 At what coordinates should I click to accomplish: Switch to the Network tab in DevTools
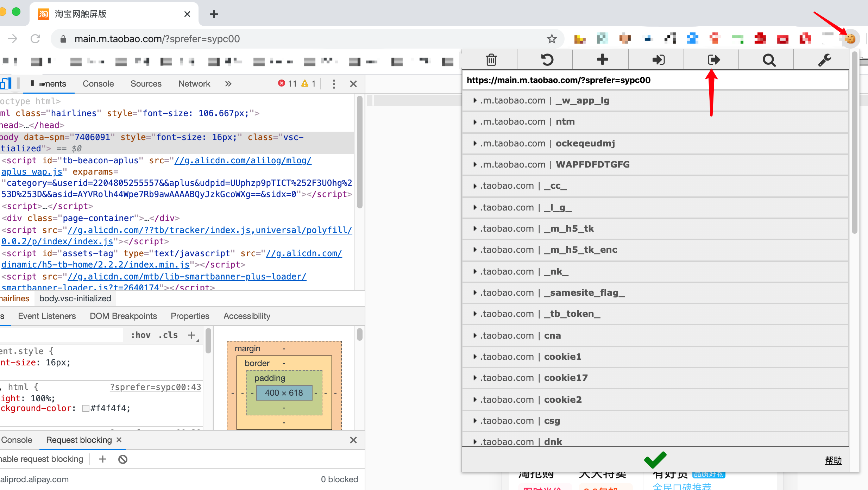click(194, 84)
